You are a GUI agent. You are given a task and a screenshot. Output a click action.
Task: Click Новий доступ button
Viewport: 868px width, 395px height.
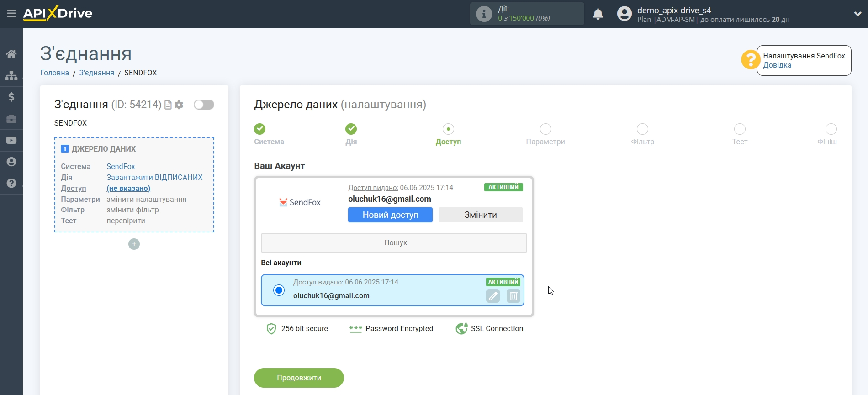pos(390,215)
